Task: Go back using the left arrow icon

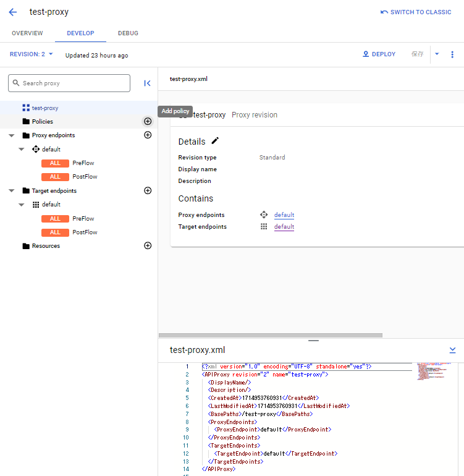Action: coord(13,12)
